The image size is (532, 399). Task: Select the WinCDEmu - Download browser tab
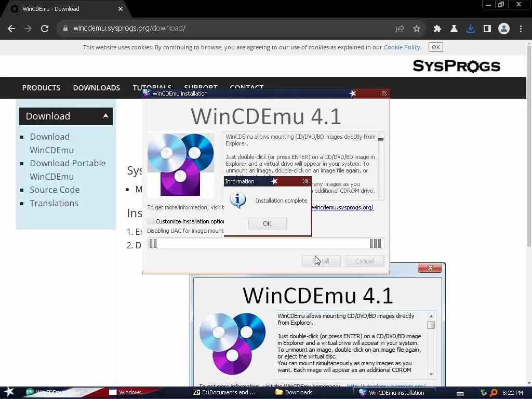(x=64, y=9)
